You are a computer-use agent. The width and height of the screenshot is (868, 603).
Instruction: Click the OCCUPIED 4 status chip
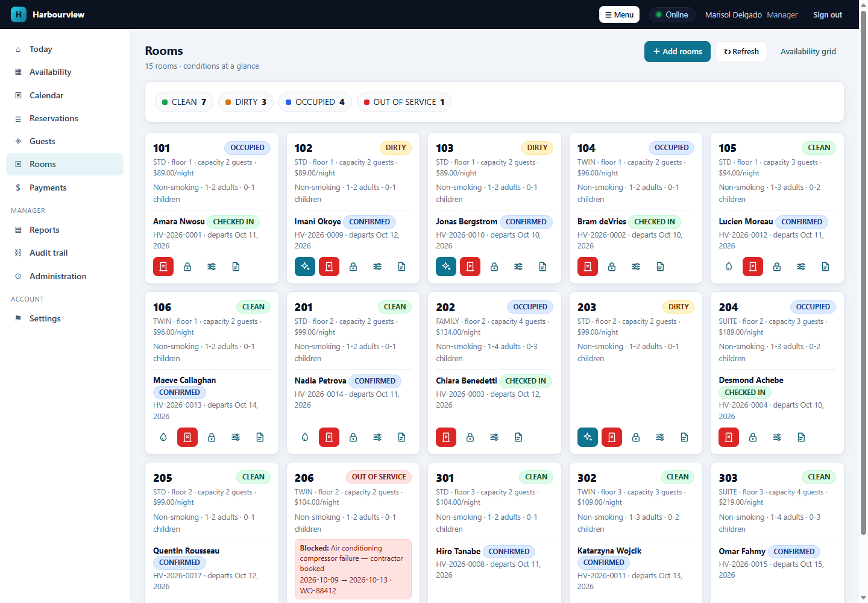(x=315, y=102)
